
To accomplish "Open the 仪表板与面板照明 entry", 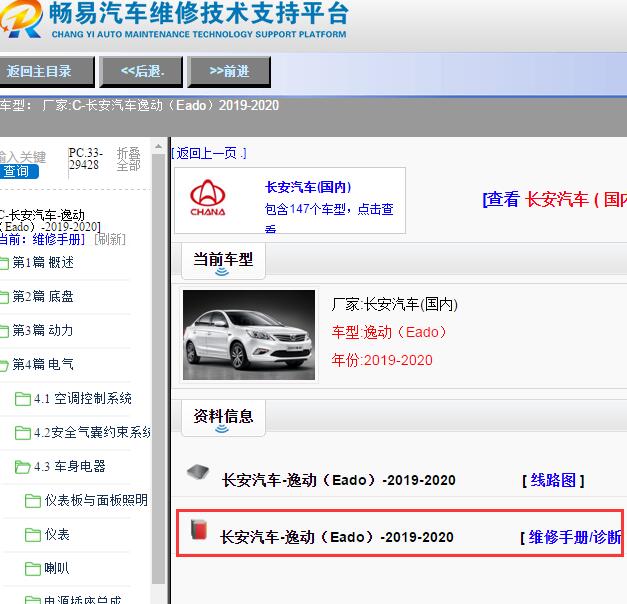I will pyautogui.click(x=96, y=500).
